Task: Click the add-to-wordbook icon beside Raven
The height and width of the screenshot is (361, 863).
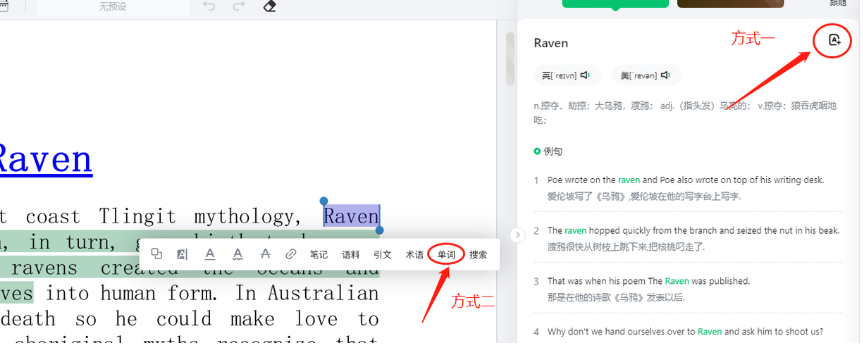Action: pos(834,40)
